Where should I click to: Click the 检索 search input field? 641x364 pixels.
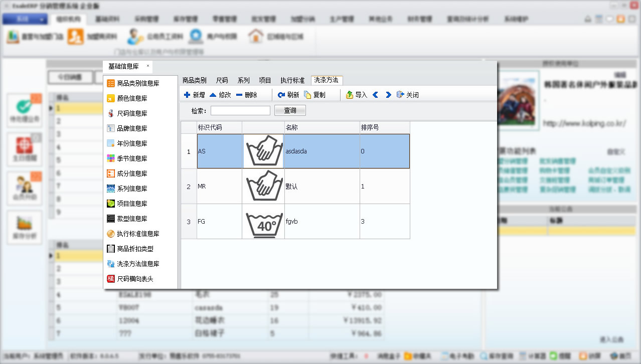click(x=240, y=110)
